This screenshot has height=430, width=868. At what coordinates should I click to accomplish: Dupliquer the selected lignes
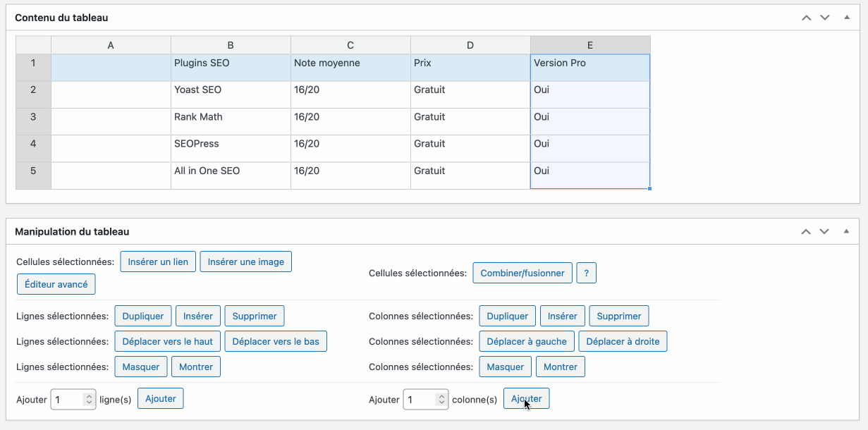tap(143, 316)
